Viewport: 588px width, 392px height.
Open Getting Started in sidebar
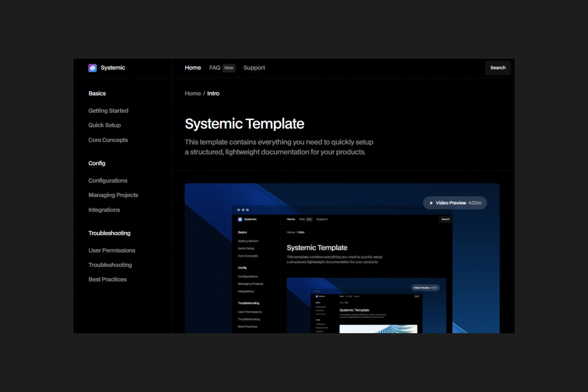[x=108, y=111]
